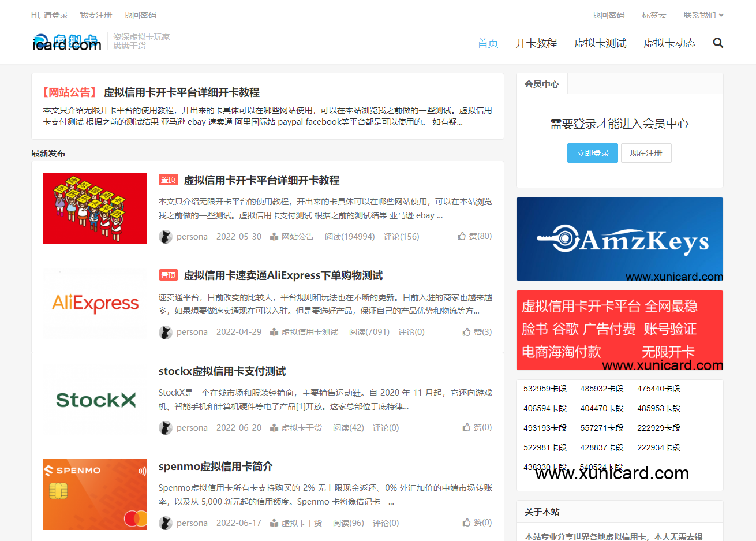The width and height of the screenshot is (756, 541).
Task: Open the AmzKeys banner ad
Action: [x=619, y=239]
